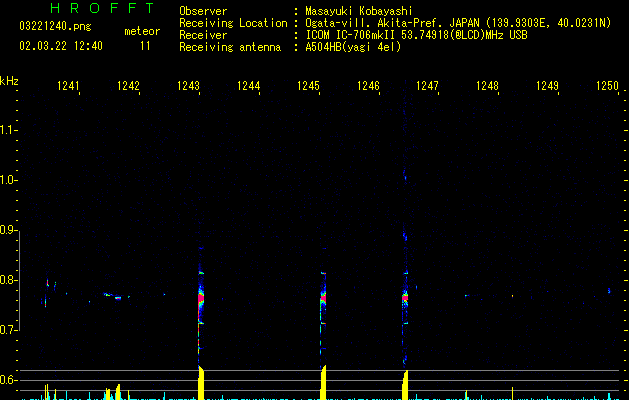
Task: Click the meteor echo after 1243
Action: click(x=201, y=299)
